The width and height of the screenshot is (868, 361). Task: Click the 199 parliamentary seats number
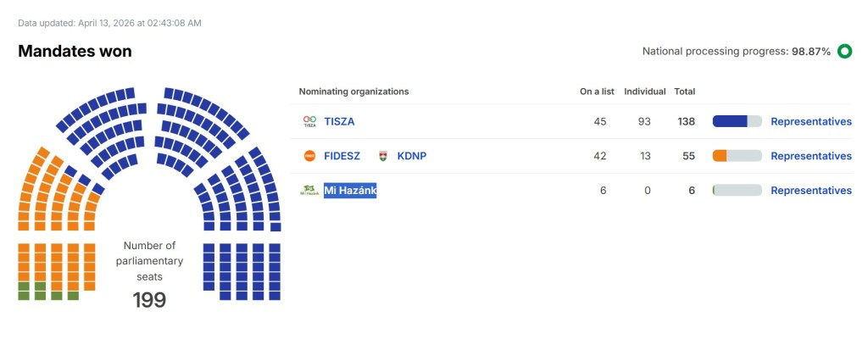pos(149,300)
